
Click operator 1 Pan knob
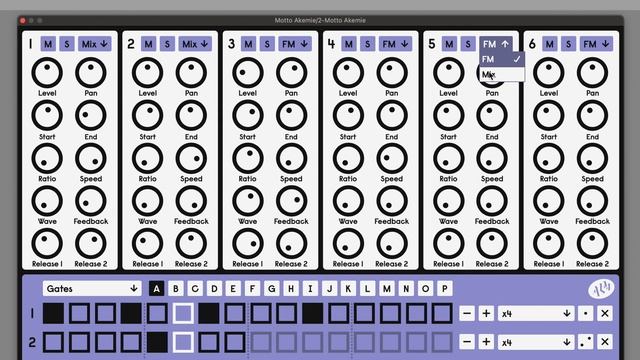point(91,73)
